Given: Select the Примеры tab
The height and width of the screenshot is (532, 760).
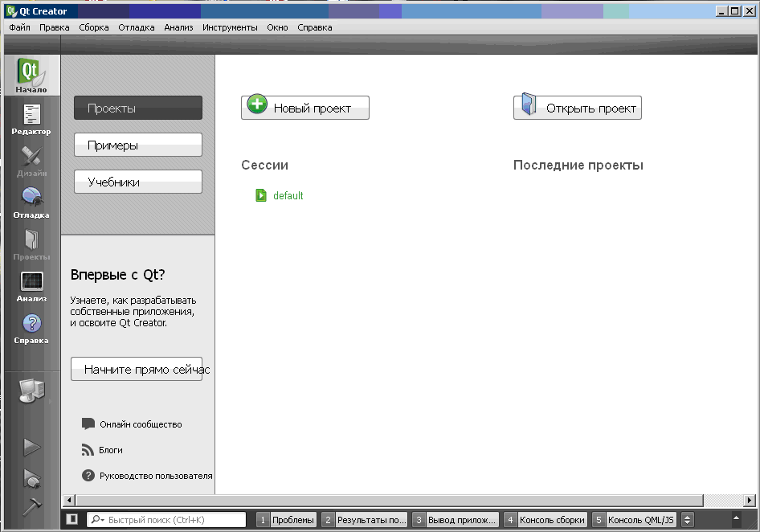Looking at the screenshot, I should 138,145.
